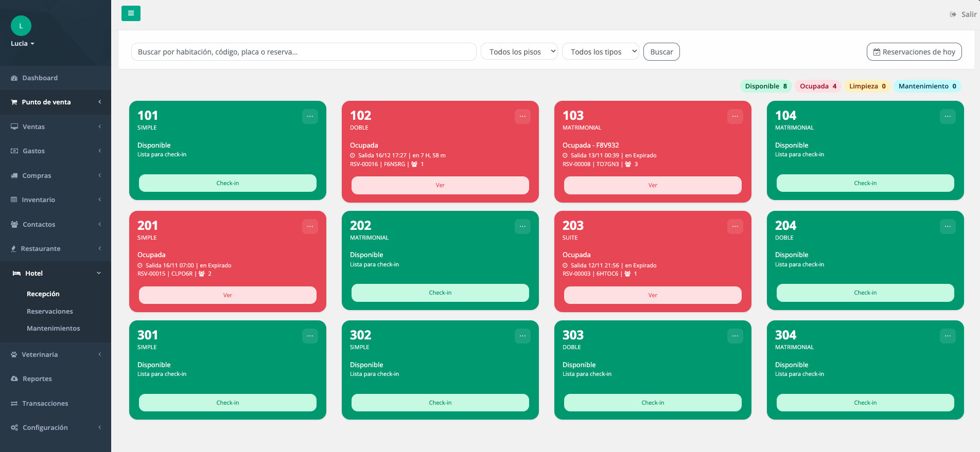The height and width of the screenshot is (452, 980).
Task: Click the room search input field
Action: (x=304, y=51)
